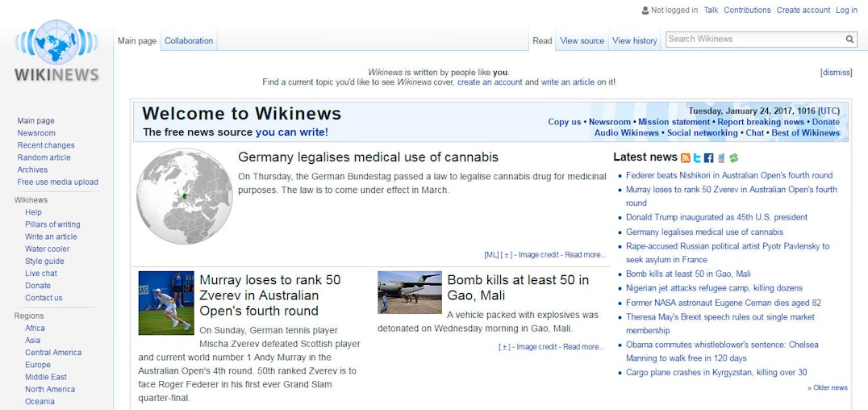
Task: Open Nigerian jet attacks refugee camp item
Action: click(x=714, y=288)
